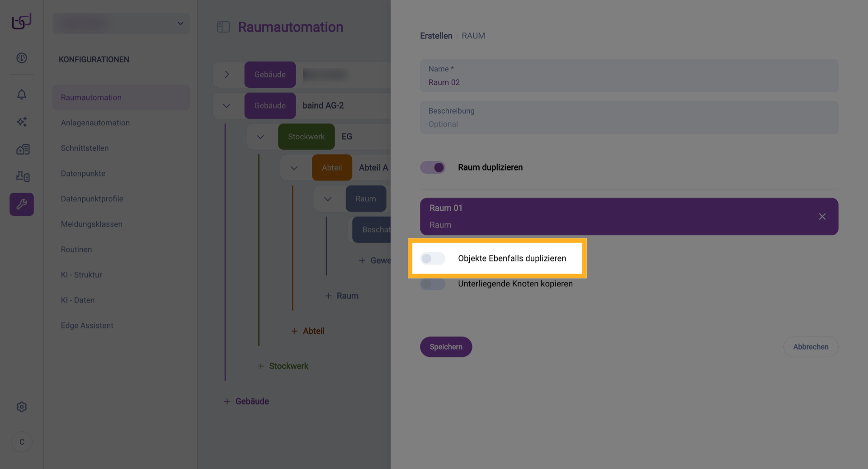
Task: Open the project selector dropdown
Action: click(121, 24)
